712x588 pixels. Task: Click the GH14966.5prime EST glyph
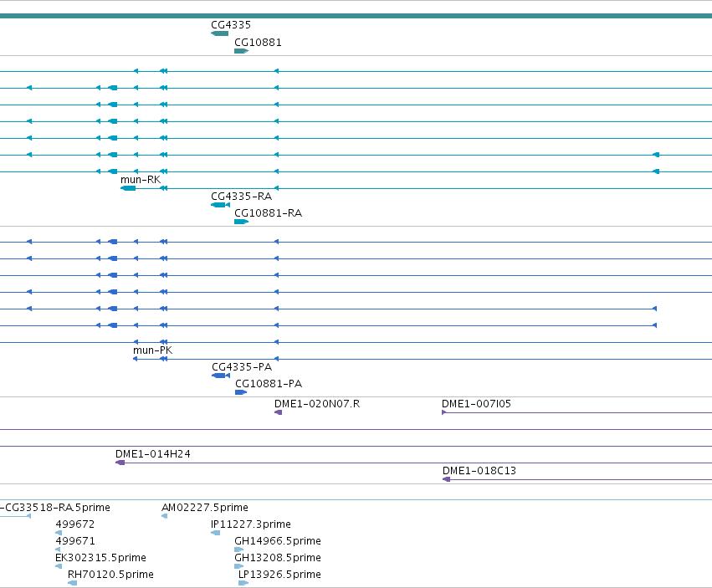tap(238, 550)
